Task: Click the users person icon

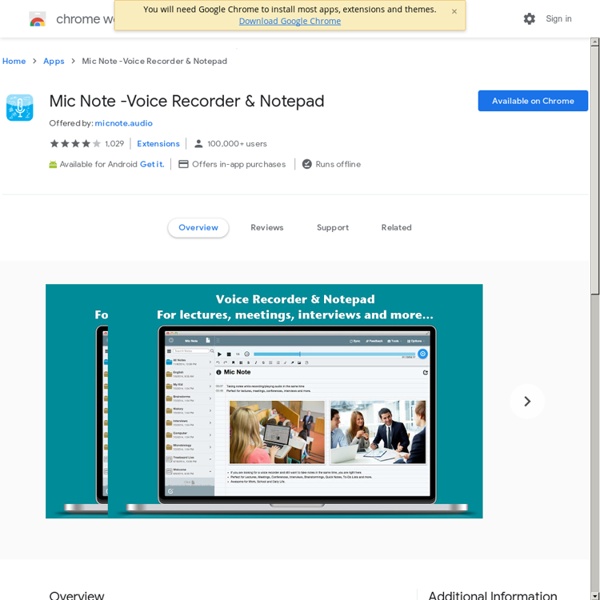Action: point(198,143)
